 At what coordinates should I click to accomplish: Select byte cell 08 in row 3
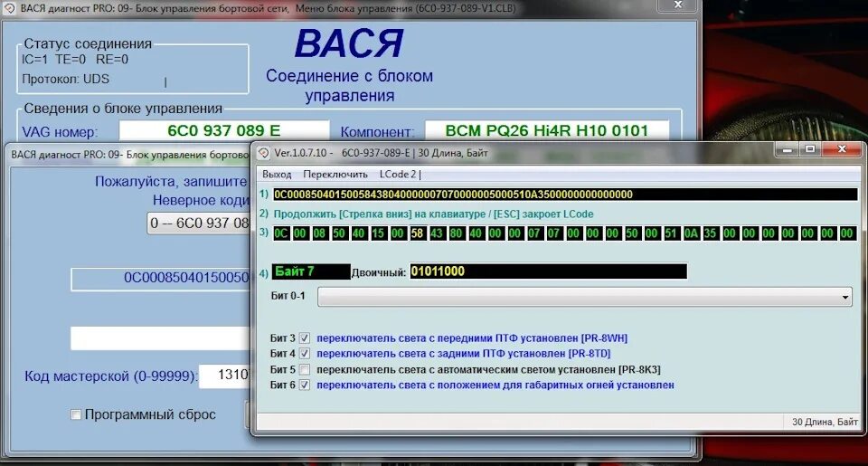319,233
